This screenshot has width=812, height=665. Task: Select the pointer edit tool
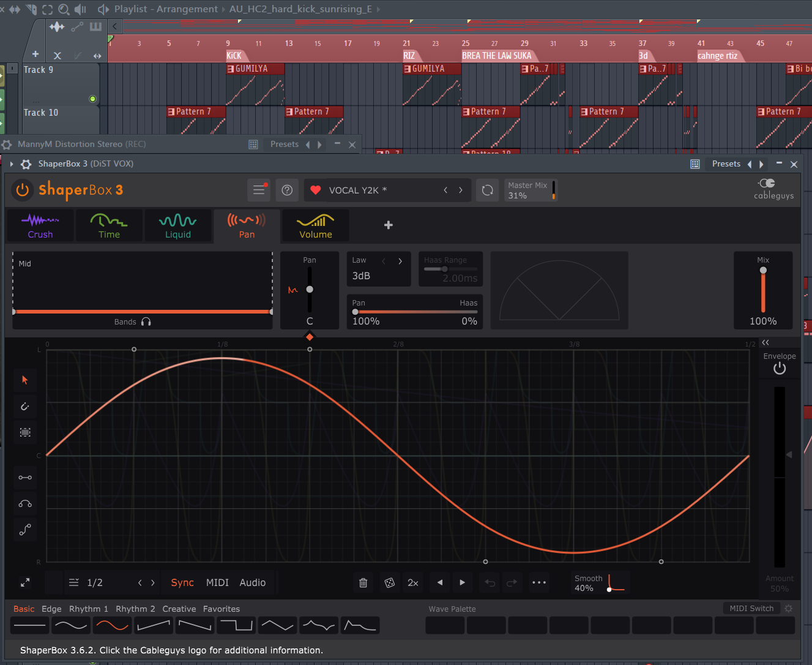(25, 380)
